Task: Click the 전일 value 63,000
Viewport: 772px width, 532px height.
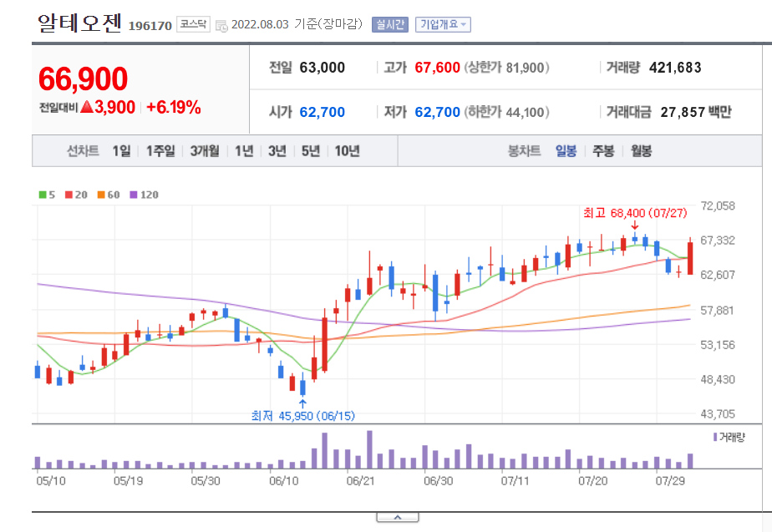Action: click(322, 68)
